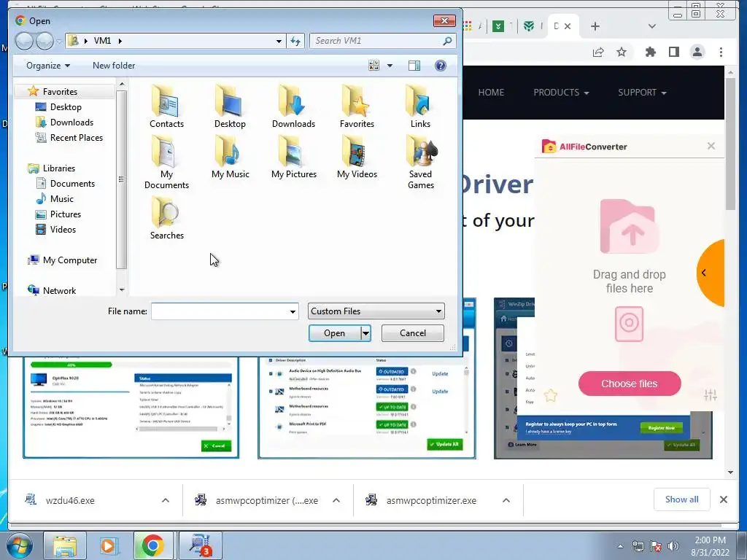Image resolution: width=747 pixels, height=560 pixels.
Task: Bookmark this page with the star icon
Action: click(622, 52)
